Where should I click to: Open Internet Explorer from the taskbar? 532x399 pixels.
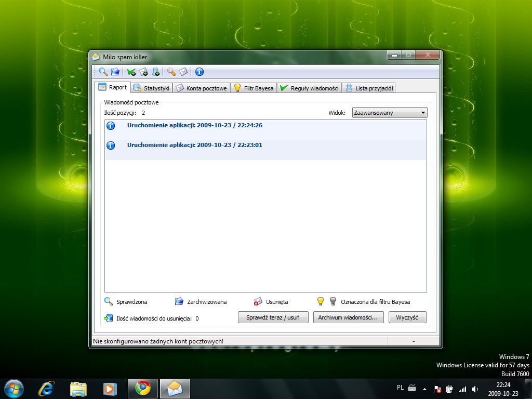(x=46, y=389)
